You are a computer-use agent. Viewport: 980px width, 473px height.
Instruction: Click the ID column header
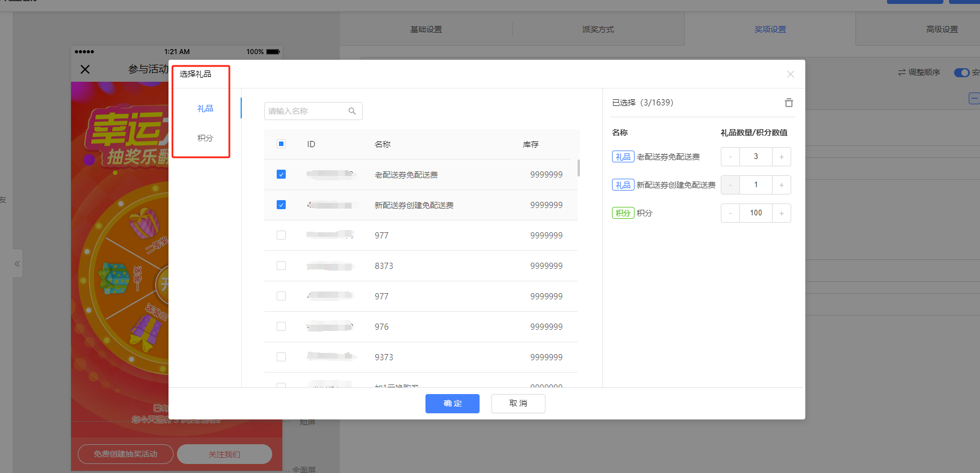click(x=311, y=144)
